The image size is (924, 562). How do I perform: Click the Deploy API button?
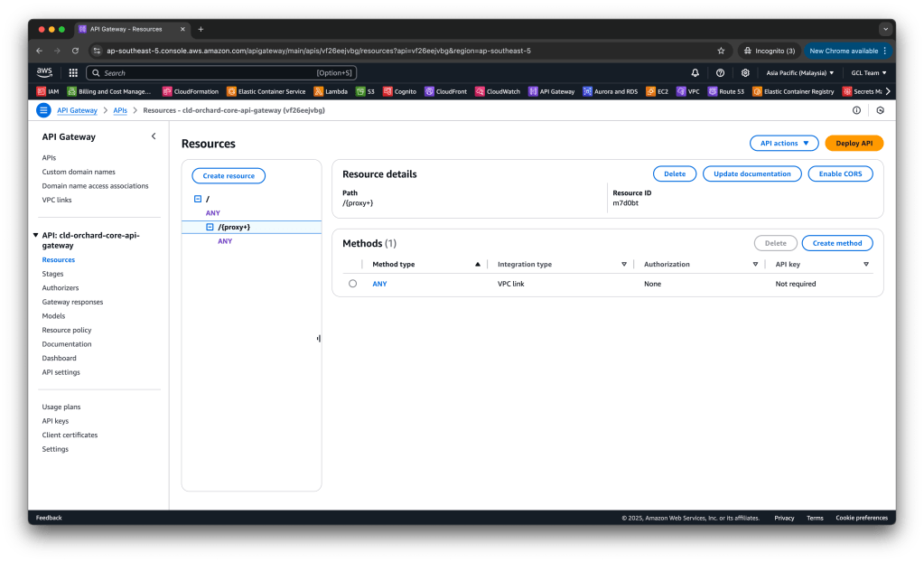click(854, 144)
